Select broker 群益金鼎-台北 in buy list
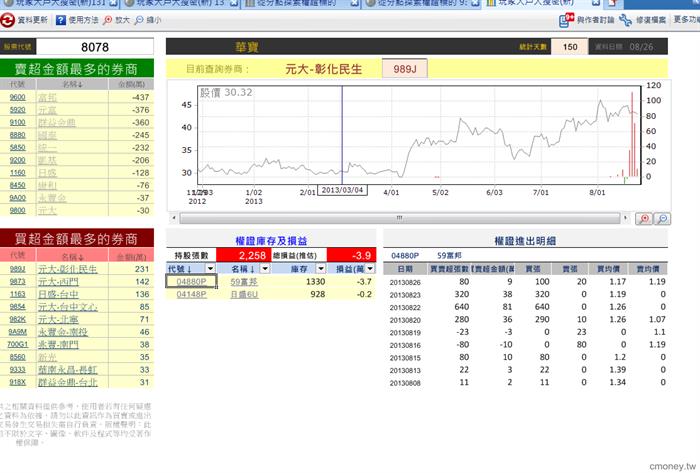Viewport: 700px width, 473px height. click(x=67, y=382)
